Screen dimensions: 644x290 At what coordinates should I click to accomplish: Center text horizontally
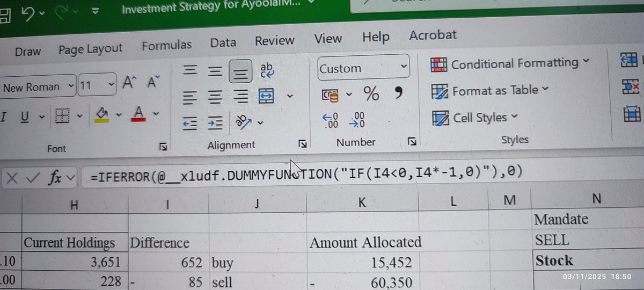point(215,97)
